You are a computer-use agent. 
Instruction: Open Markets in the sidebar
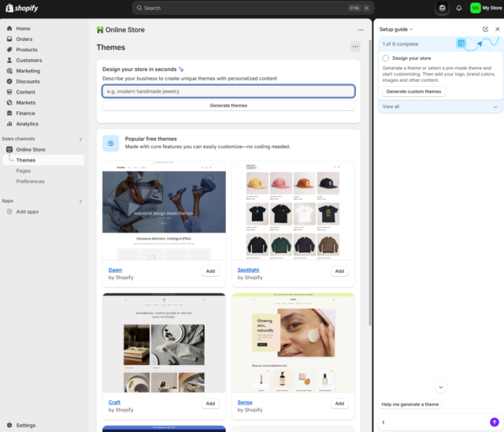pyautogui.click(x=26, y=102)
